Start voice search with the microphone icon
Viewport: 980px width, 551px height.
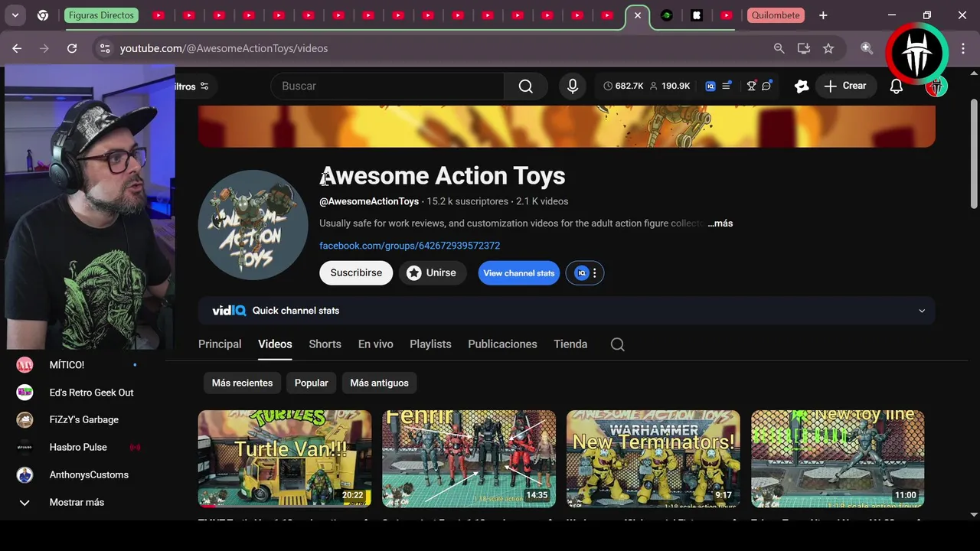[573, 86]
